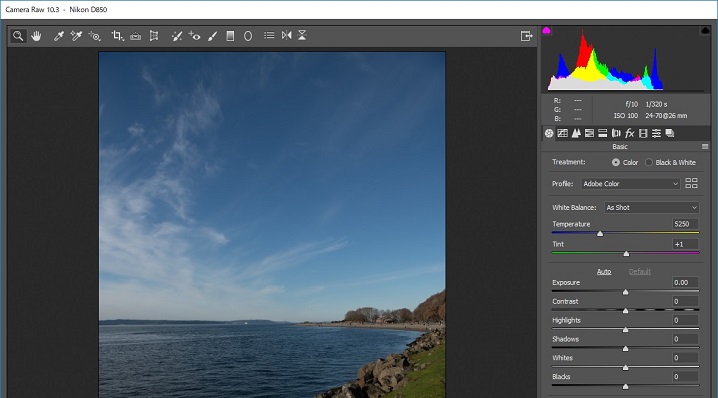This screenshot has height=398, width=718.
Task: Toggle full screen mode icon
Action: (x=526, y=36)
